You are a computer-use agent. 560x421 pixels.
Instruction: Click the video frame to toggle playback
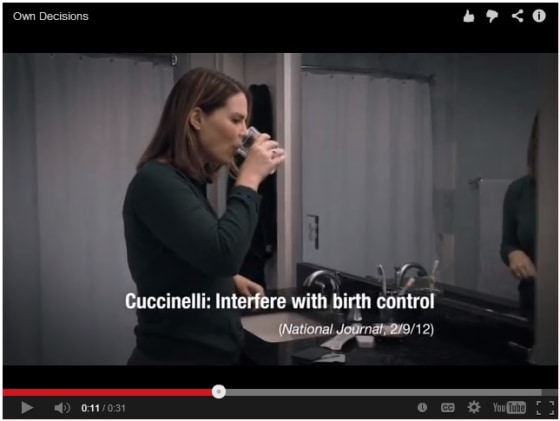[280, 209]
